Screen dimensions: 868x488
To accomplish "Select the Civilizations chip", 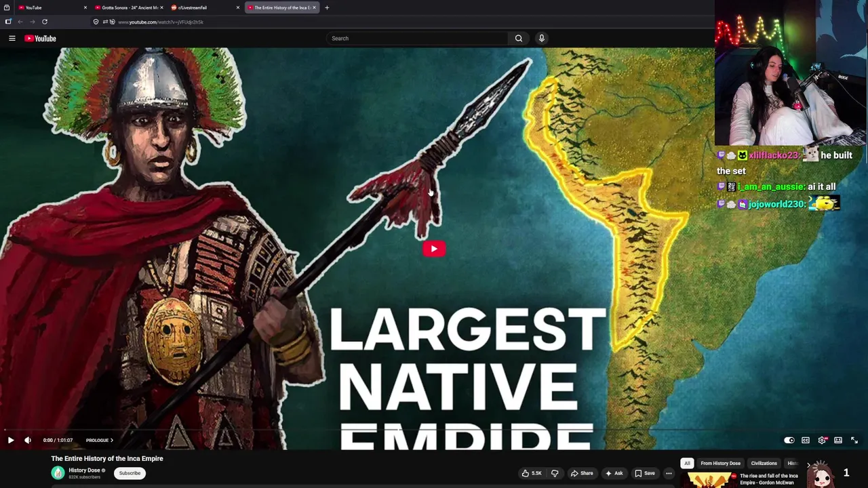I will coord(764,464).
